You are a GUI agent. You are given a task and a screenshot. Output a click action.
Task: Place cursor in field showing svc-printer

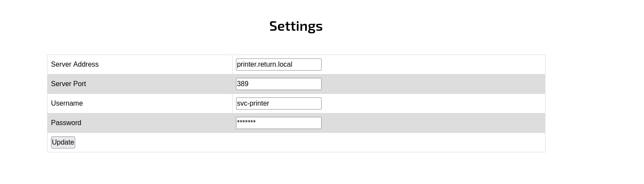pyautogui.click(x=279, y=103)
